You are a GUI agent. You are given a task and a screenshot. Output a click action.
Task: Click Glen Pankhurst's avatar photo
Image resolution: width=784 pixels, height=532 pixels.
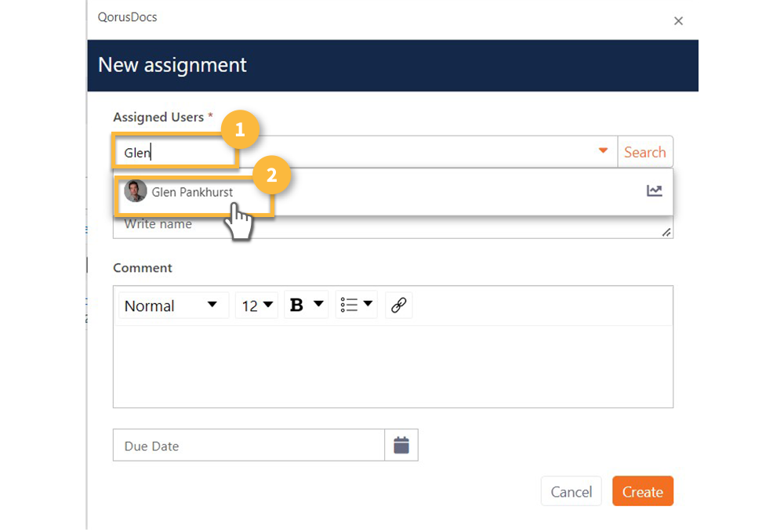[x=135, y=191]
